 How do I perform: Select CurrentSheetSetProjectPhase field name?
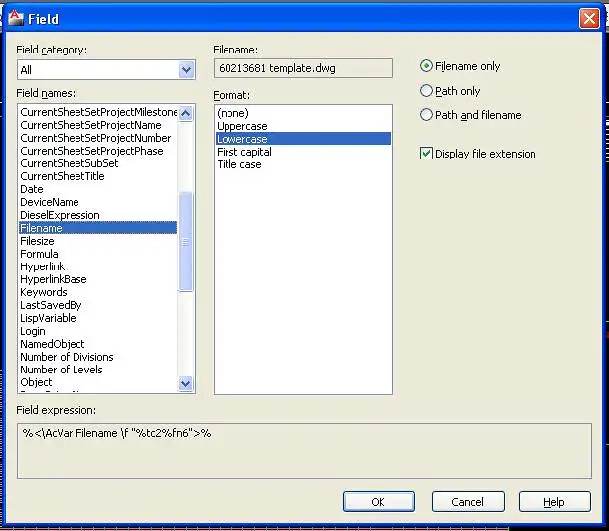98,151
